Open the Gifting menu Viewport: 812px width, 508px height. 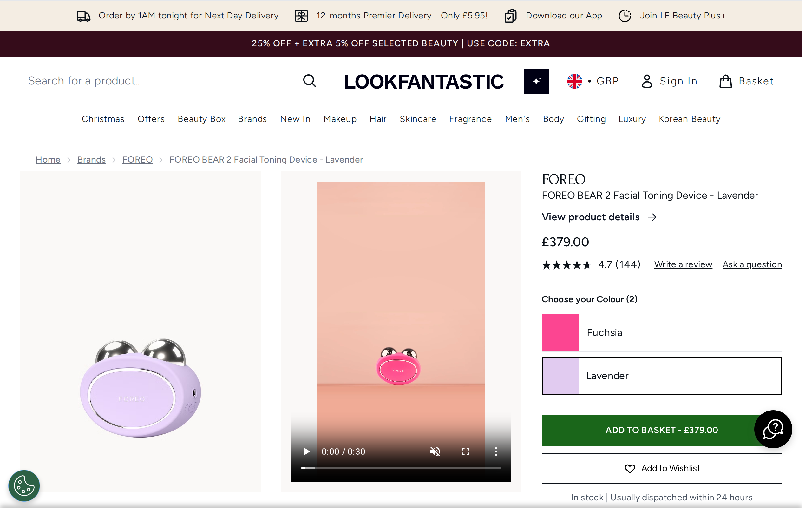[x=591, y=119]
